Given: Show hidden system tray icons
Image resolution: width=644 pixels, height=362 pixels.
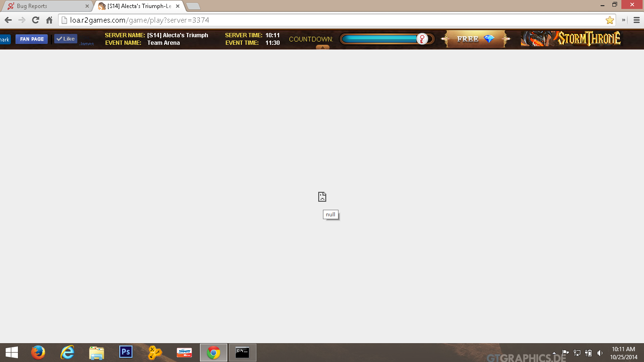Looking at the screenshot, I should point(554,353).
